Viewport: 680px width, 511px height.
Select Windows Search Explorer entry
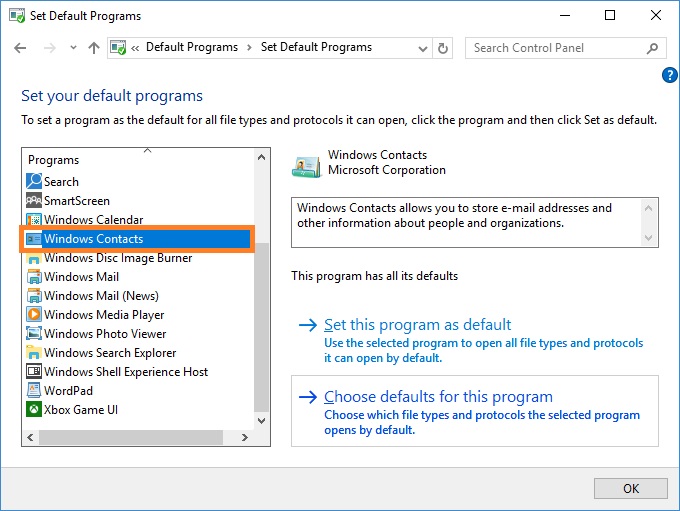pyautogui.click(x=110, y=353)
